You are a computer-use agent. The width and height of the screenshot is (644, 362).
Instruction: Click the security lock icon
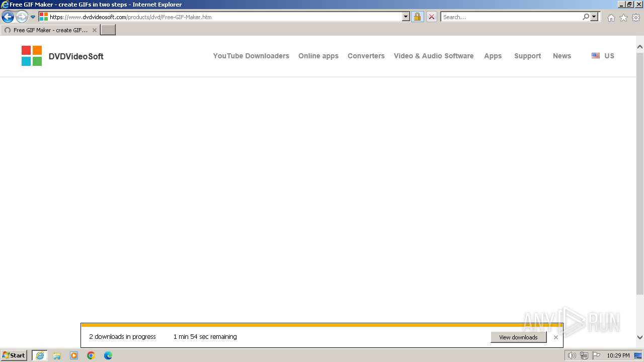click(417, 17)
